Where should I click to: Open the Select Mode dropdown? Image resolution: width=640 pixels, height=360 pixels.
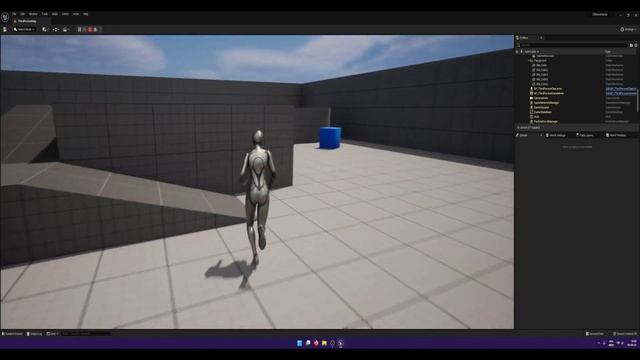[24, 29]
